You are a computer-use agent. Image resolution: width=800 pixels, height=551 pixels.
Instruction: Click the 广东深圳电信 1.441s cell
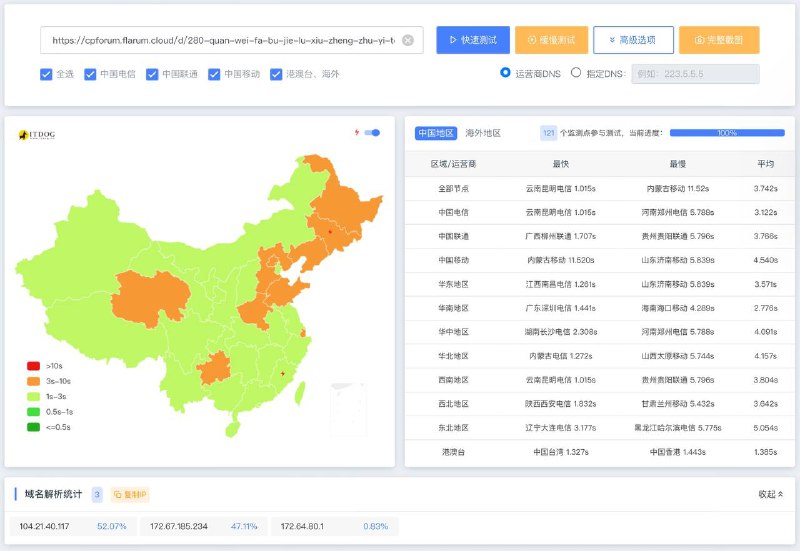point(561,308)
